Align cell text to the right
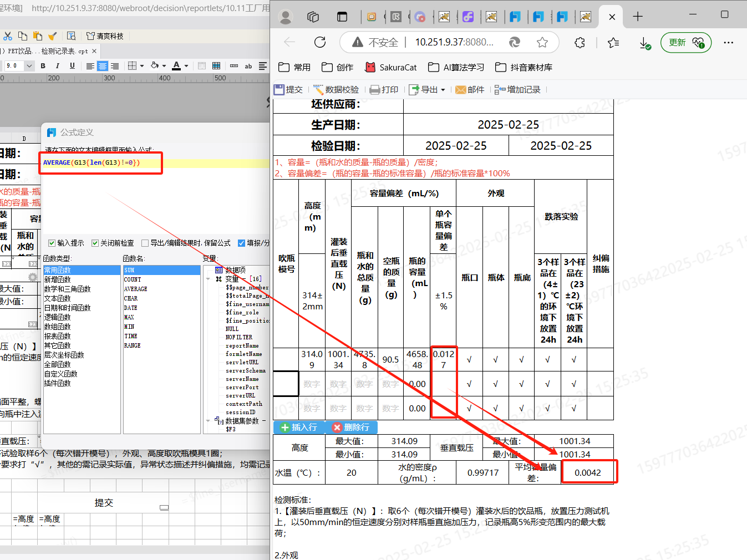 pos(115,66)
